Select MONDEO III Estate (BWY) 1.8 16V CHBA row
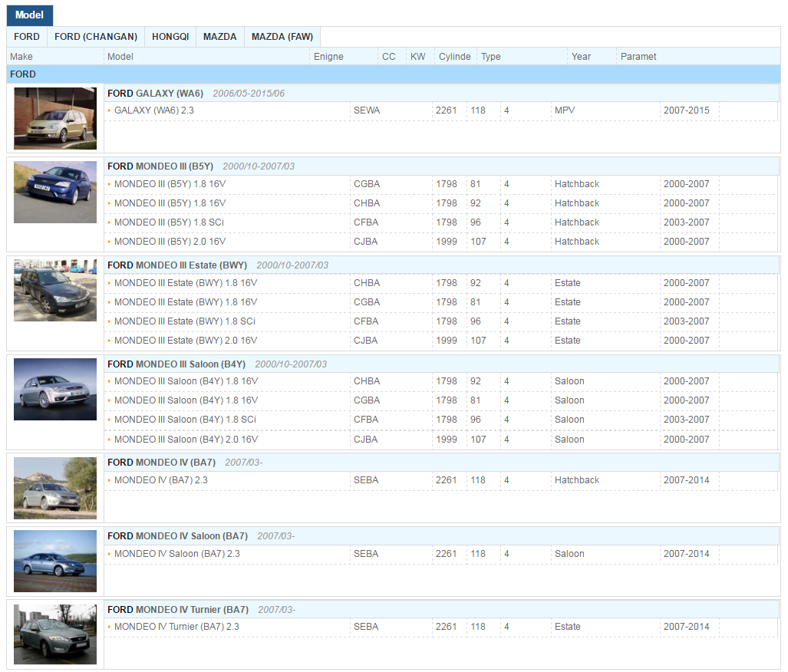The width and height of the screenshot is (788, 672). click(x=442, y=284)
